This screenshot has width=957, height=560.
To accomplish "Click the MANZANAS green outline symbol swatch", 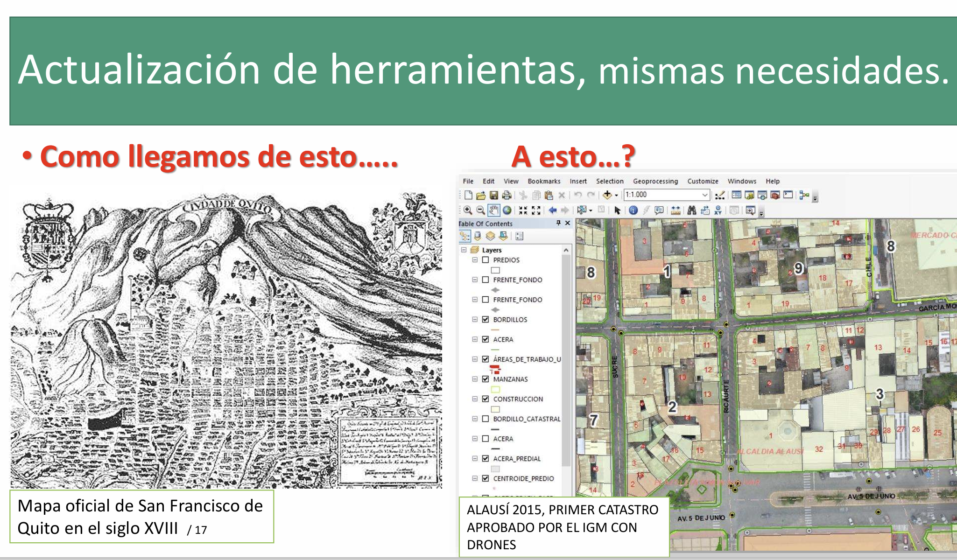I will coord(495,389).
